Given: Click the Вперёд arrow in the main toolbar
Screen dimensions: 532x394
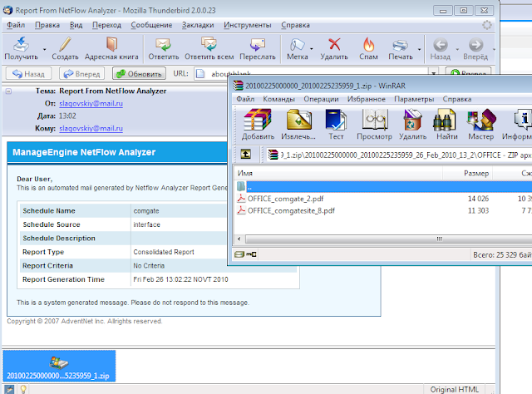Looking at the screenshot, I should tap(475, 45).
